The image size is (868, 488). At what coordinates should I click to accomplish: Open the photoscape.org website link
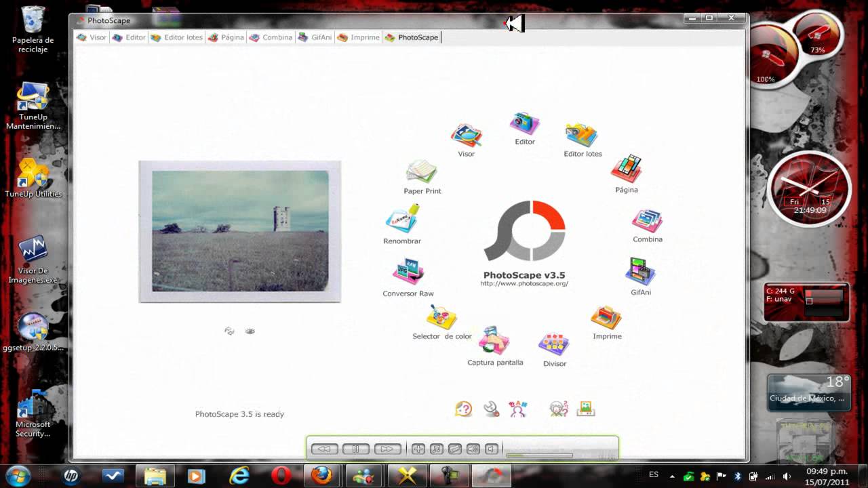[x=524, y=284]
